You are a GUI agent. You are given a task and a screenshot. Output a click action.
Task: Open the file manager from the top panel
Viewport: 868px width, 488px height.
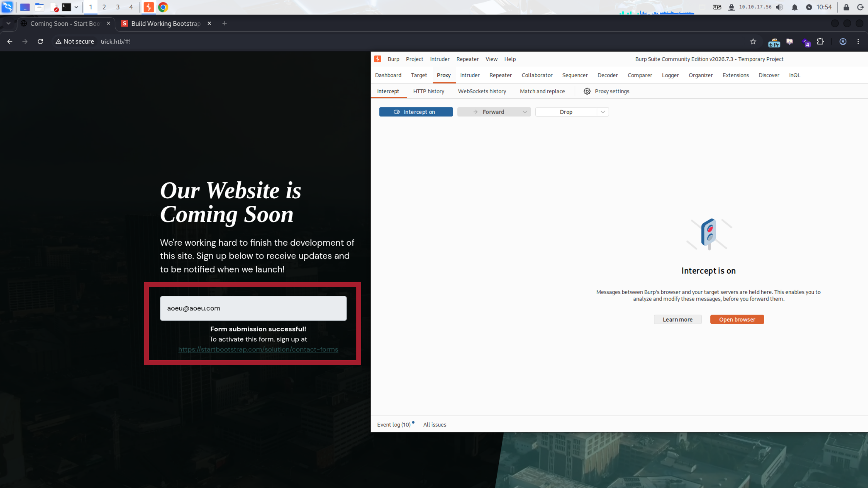coord(39,7)
